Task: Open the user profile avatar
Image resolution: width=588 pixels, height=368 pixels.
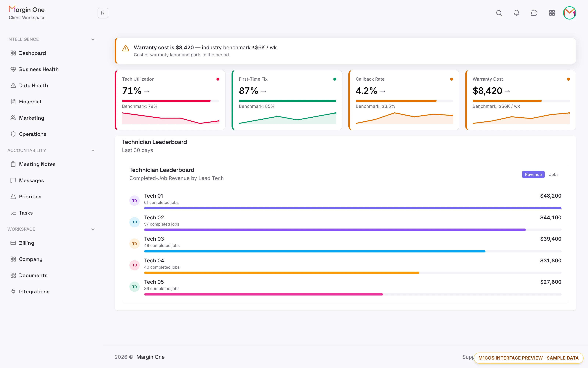Action: point(570,13)
